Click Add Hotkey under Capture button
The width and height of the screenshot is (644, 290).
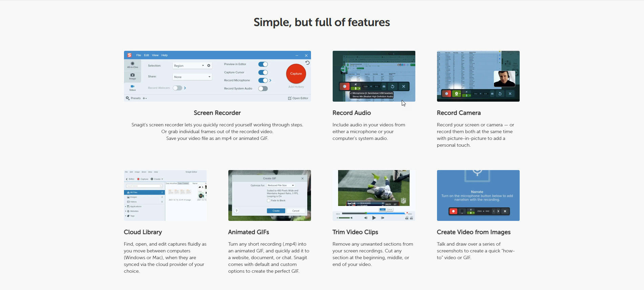coord(296,87)
